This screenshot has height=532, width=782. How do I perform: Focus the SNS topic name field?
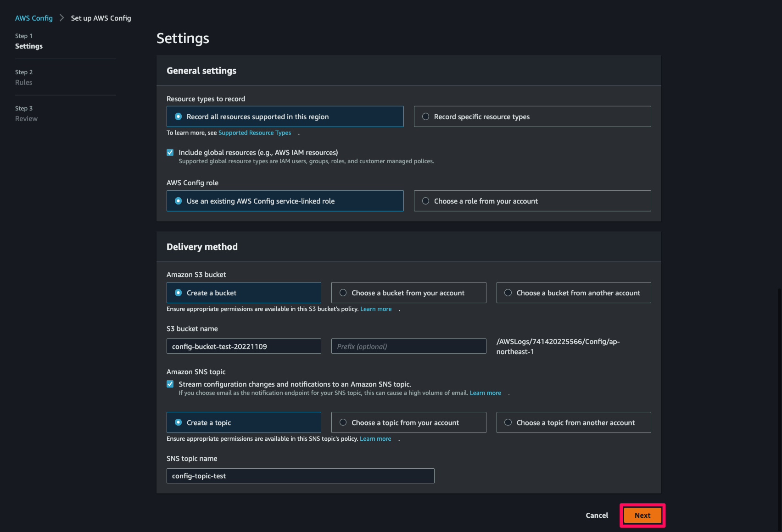(x=300, y=476)
